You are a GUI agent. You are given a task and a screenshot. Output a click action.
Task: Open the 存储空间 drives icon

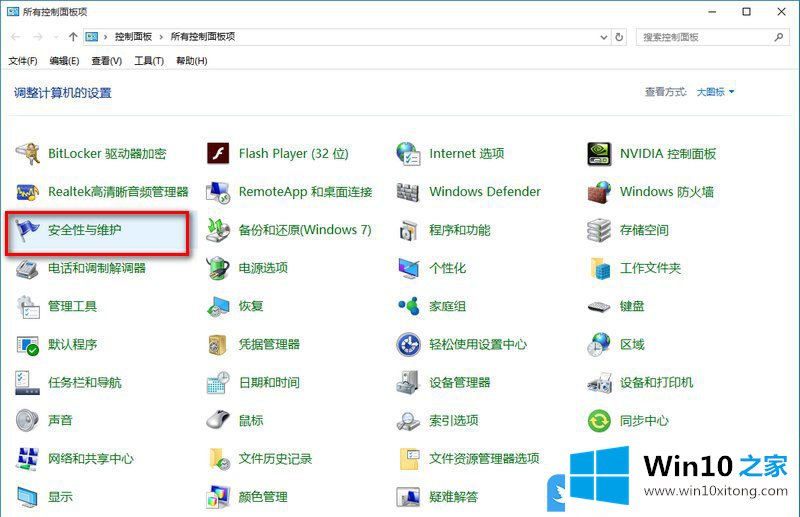coord(599,230)
